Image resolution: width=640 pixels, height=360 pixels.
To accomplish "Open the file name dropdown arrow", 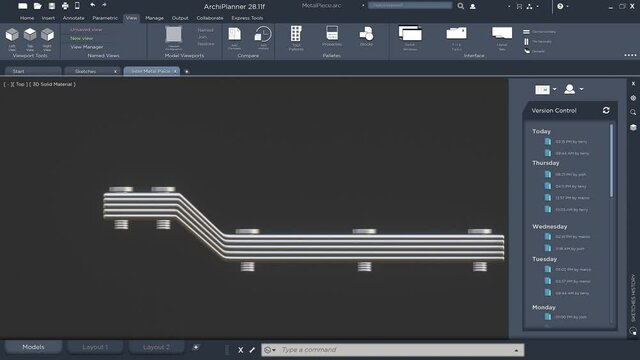I will click(x=363, y=5).
